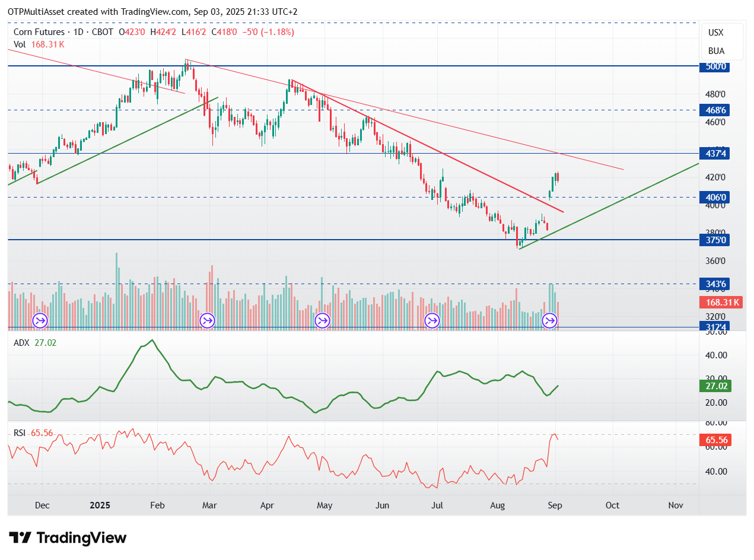Click the 406'0 price level label

pyautogui.click(x=717, y=197)
